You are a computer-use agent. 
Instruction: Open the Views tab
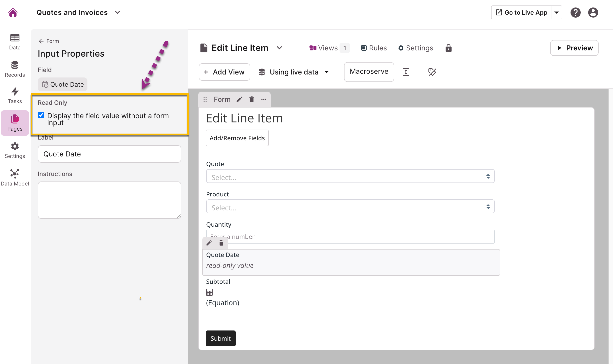pos(328,48)
